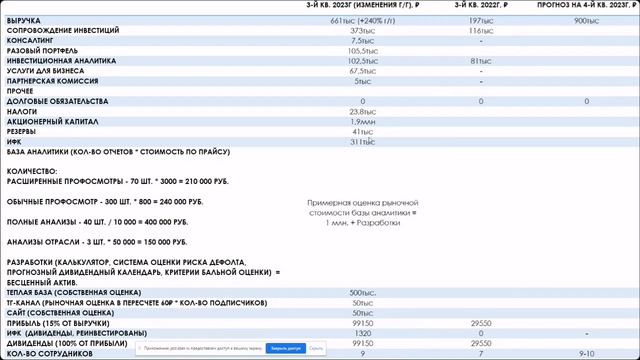
Task: Click the '67,5тыс' cell
Action: tap(362, 71)
